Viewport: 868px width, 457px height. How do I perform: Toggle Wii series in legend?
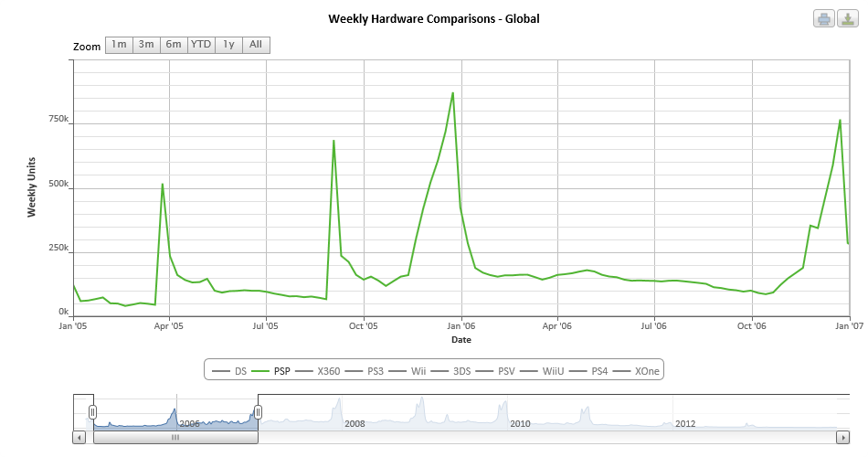[408, 371]
